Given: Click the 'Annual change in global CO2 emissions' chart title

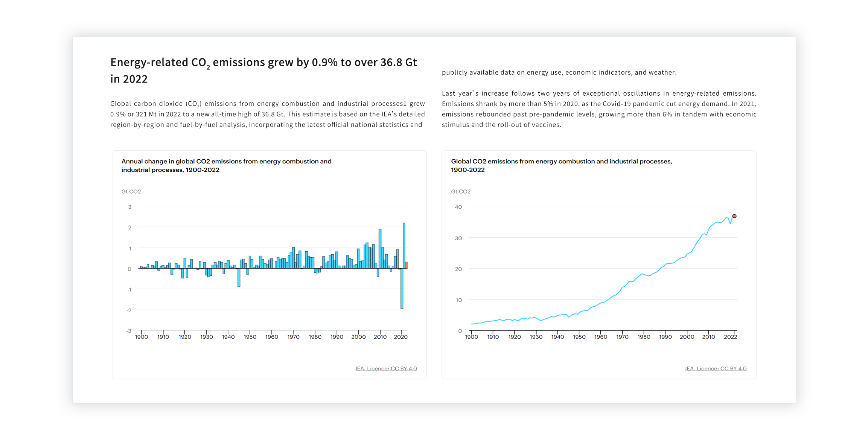Looking at the screenshot, I should coord(226,165).
